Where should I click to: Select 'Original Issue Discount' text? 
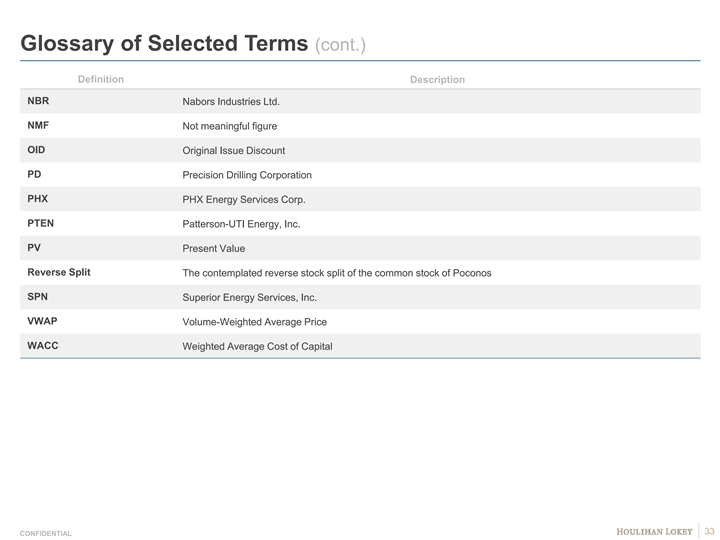[233, 151]
